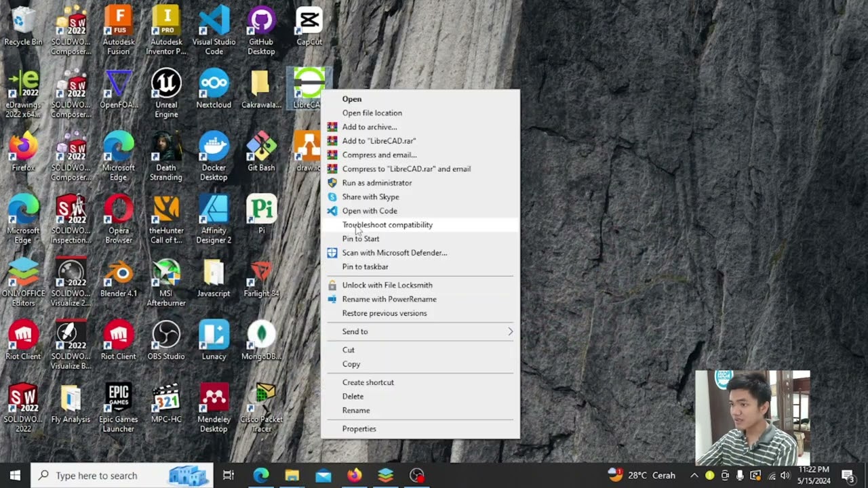Select the CapCut desktop icon
Viewport: 868px width, 488px height.
coord(309,27)
